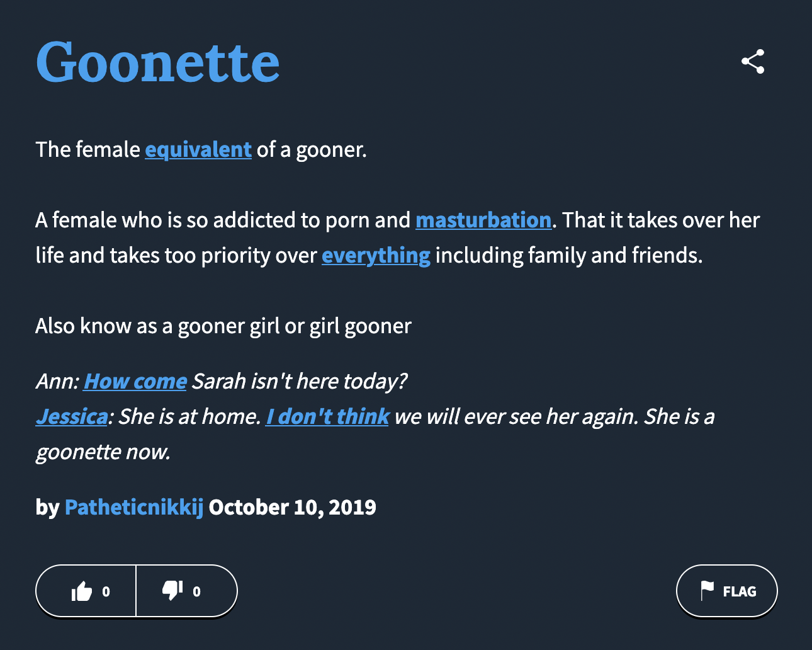
Task: Select the "Jessica" hyperlink
Action: pyautogui.click(x=72, y=417)
